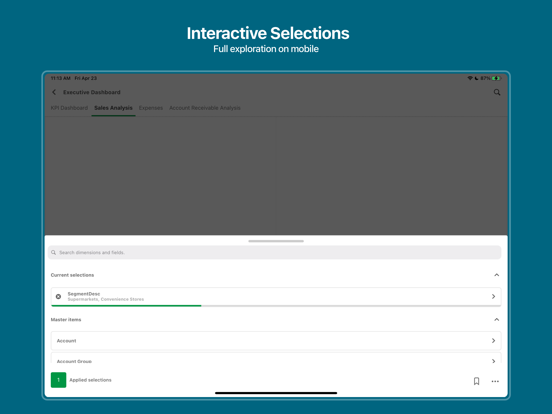This screenshot has height=414, width=552.
Task: Open bookmarks with the bookmark icon
Action: (x=476, y=381)
